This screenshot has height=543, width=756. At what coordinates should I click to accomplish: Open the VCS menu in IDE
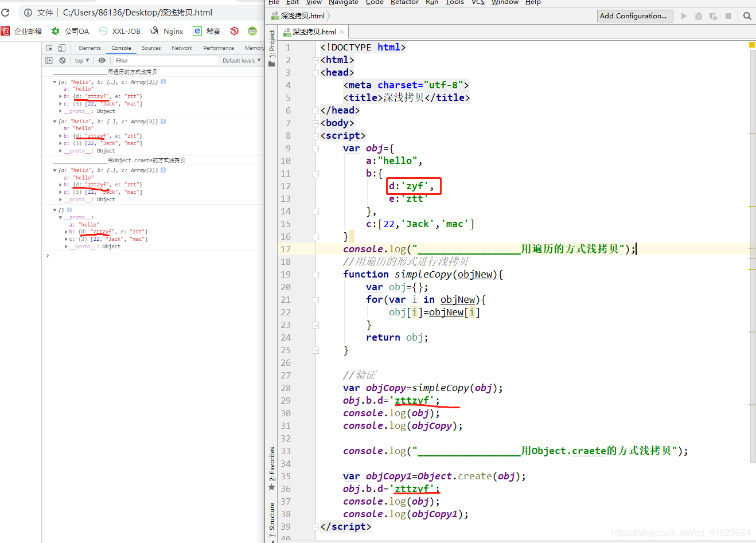[478, 2]
